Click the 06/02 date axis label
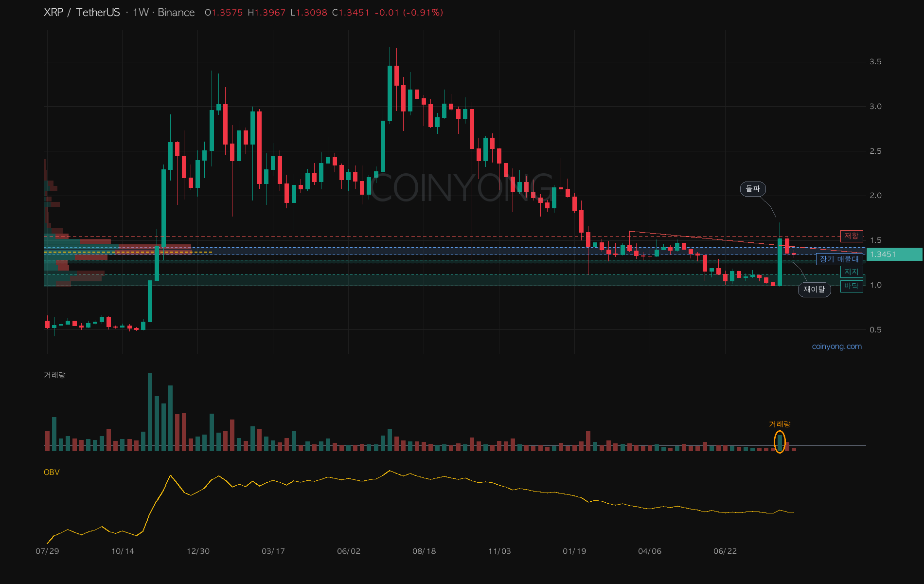The width and height of the screenshot is (924, 584). (349, 551)
